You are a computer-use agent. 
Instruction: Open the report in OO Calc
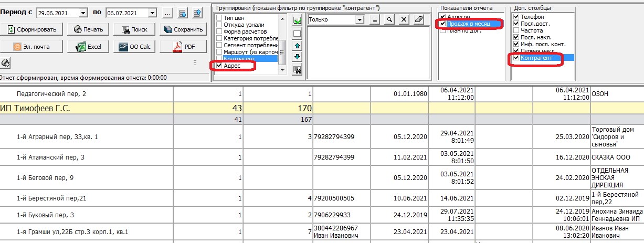135,47
